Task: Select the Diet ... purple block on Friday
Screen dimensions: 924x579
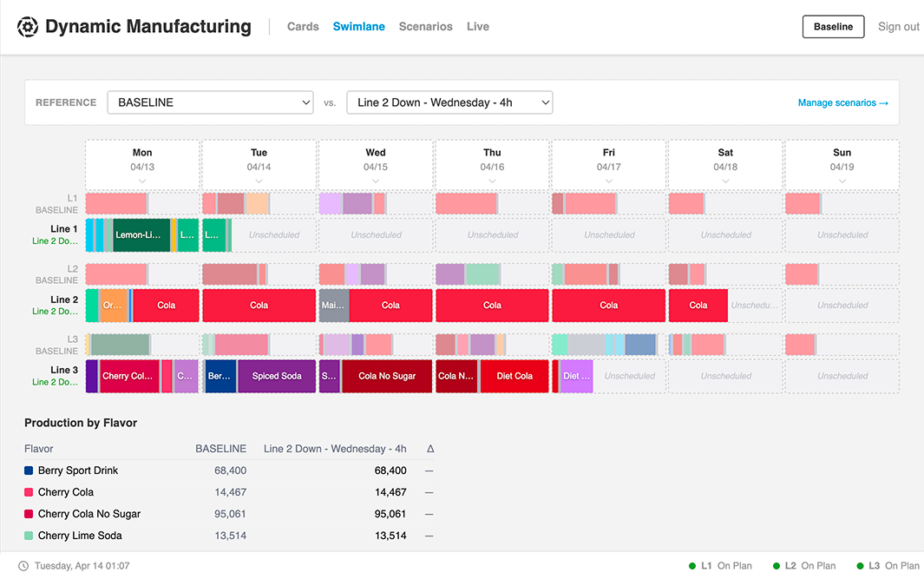Action: coord(576,376)
